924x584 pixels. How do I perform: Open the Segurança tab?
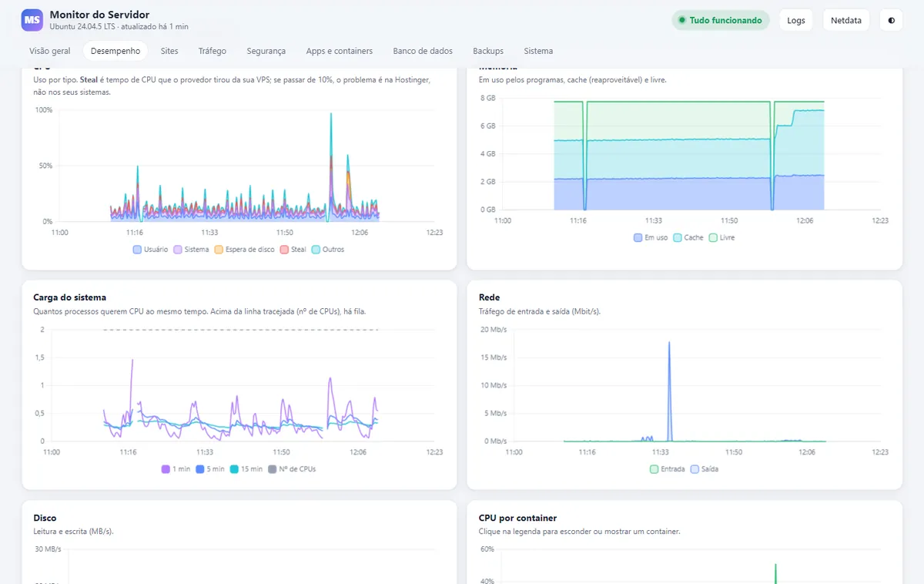point(266,51)
